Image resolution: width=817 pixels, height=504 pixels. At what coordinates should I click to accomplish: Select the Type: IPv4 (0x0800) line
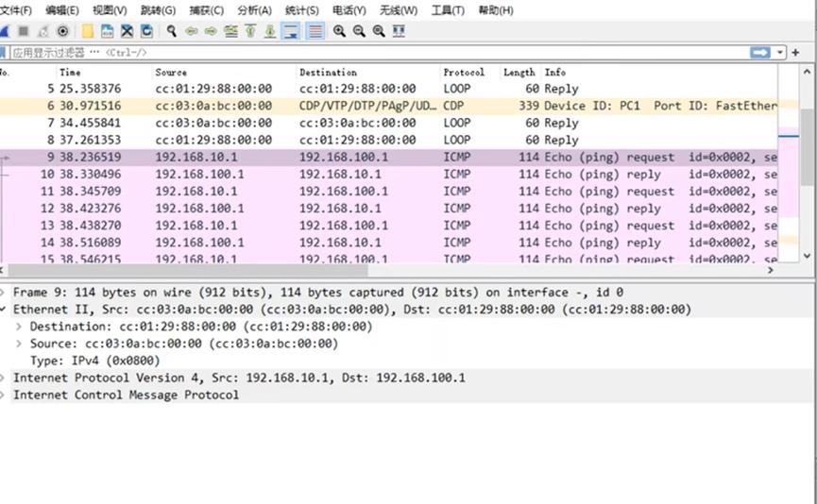pyautogui.click(x=94, y=361)
